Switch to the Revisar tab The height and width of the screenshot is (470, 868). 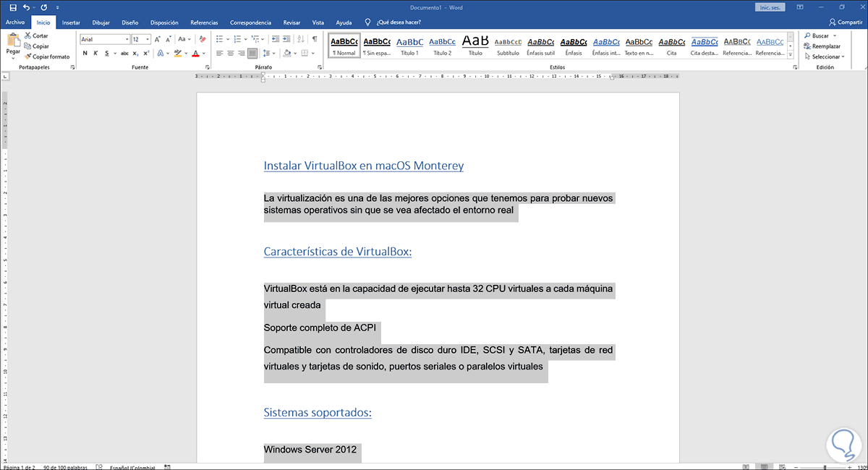292,22
